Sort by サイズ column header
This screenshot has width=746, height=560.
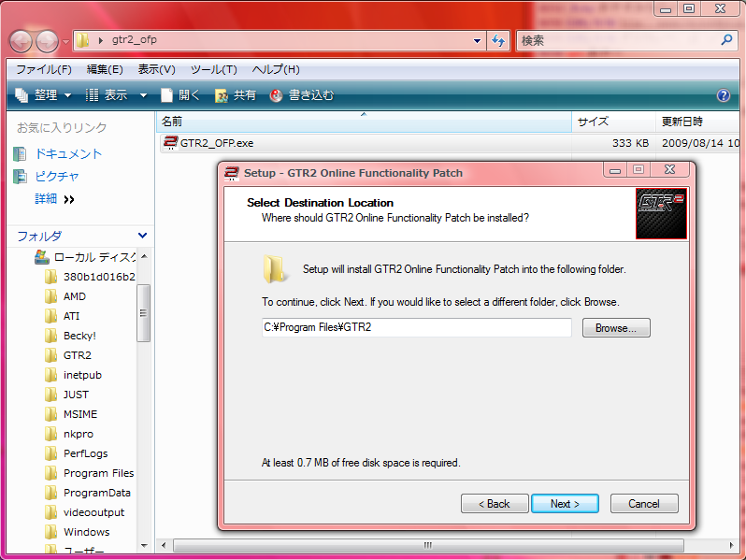coord(613,122)
